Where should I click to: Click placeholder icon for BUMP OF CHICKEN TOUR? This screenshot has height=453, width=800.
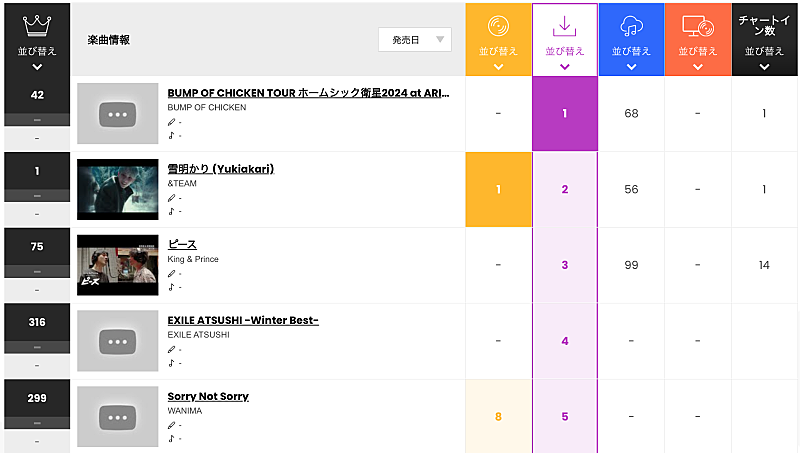(118, 114)
